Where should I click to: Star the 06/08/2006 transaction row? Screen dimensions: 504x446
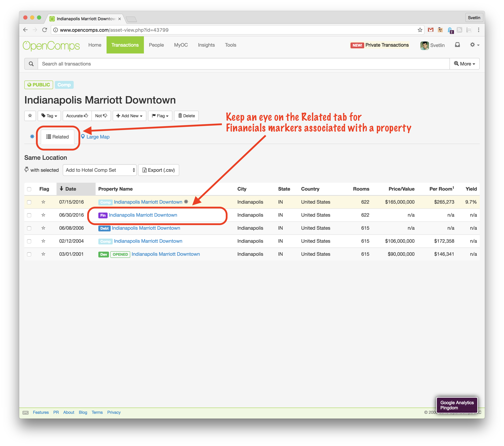click(x=43, y=228)
